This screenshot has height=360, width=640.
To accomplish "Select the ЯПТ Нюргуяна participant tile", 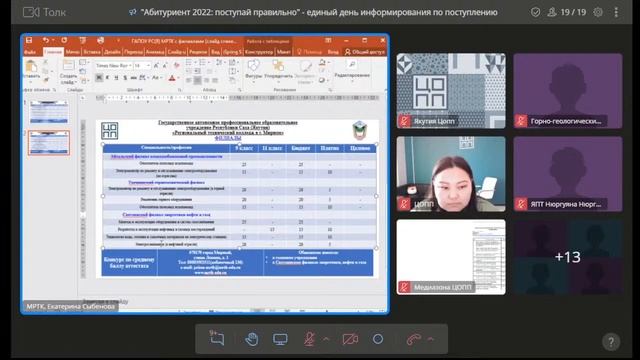I will click(568, 174).
